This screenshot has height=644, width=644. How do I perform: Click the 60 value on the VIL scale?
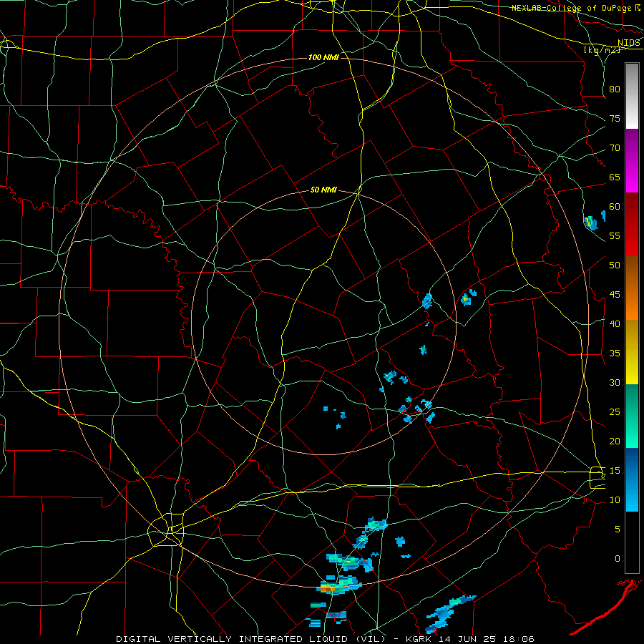(615, 207)
